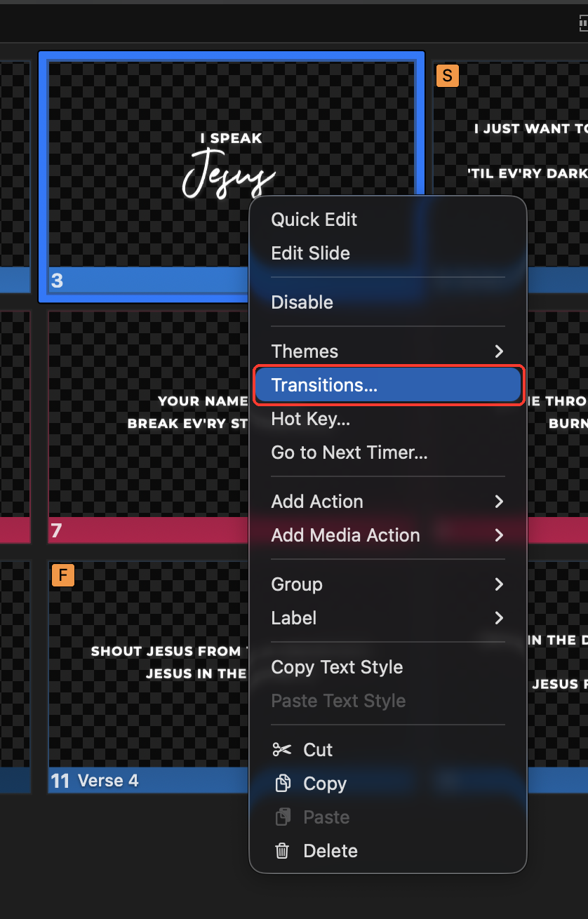
Task: Click the slide number 3 label bar
Action: click(x=149, y=281)
